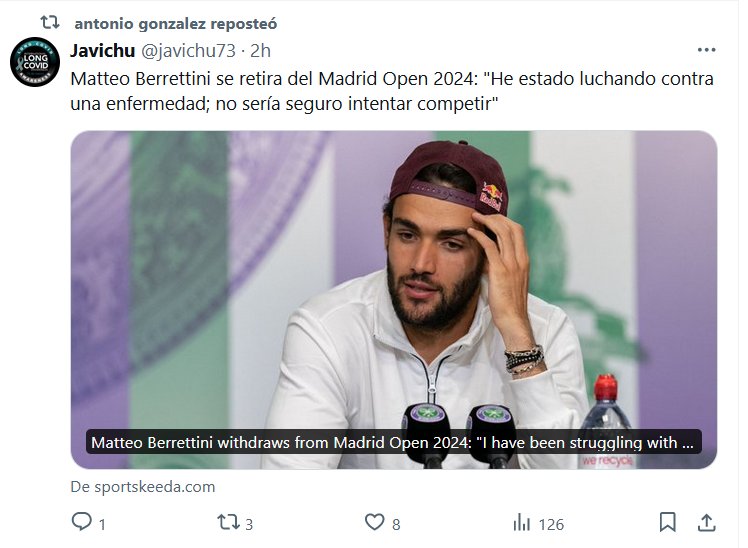The width and height of the screenshot is (748, 548).
Task: Click the small repost indicator icon above the post
Action: [49, 22]
